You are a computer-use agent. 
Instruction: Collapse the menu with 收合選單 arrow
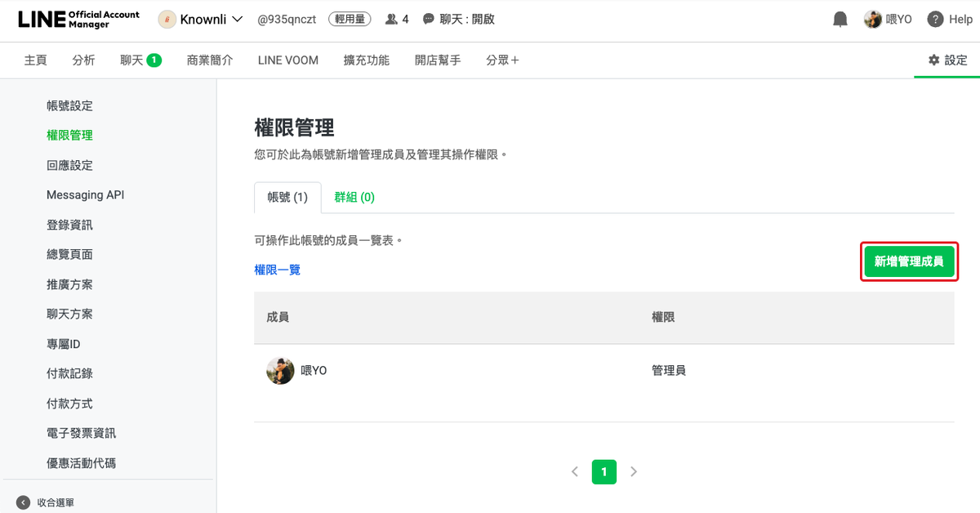coord(23,502)
